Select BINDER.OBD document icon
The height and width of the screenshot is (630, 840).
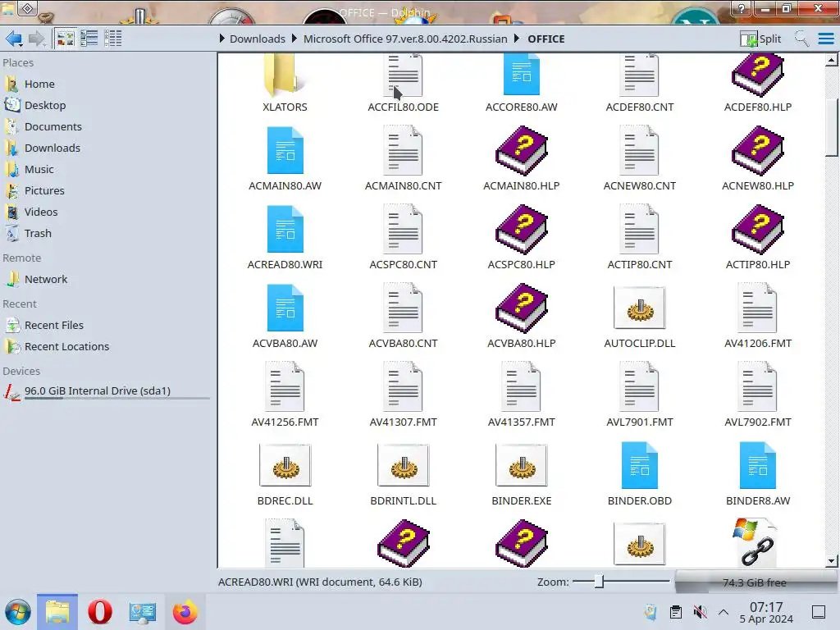click(x=640, y=466)
